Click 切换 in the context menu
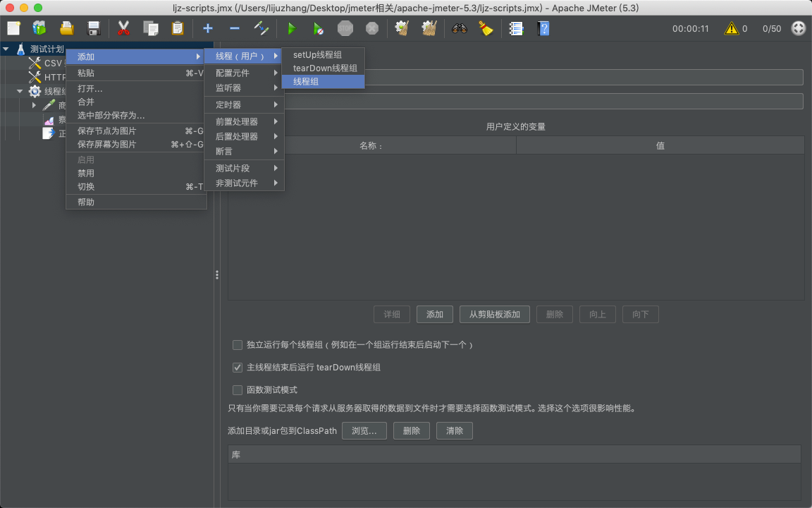This screenshot has width=812, height=508. [x=136, y=186]
